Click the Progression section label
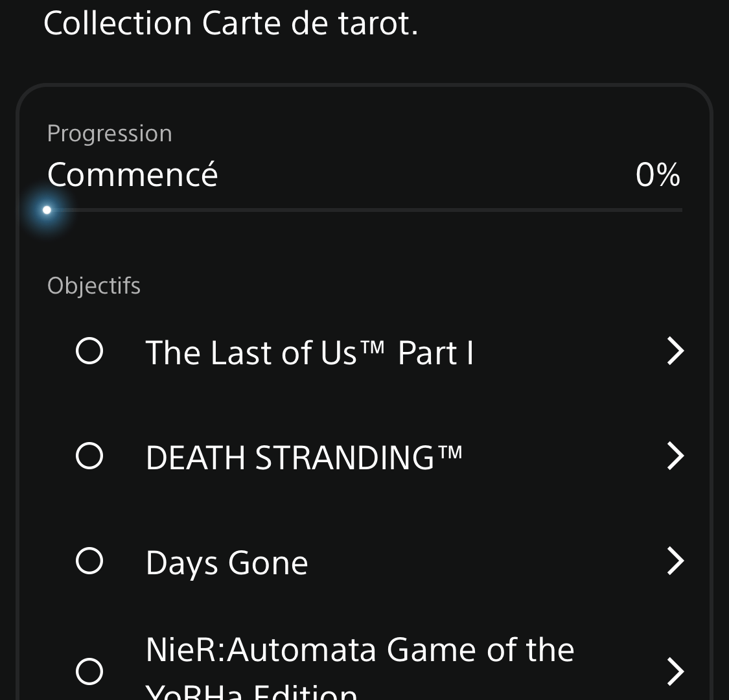This screenshot has height=700, width=729. coord(110,134)
